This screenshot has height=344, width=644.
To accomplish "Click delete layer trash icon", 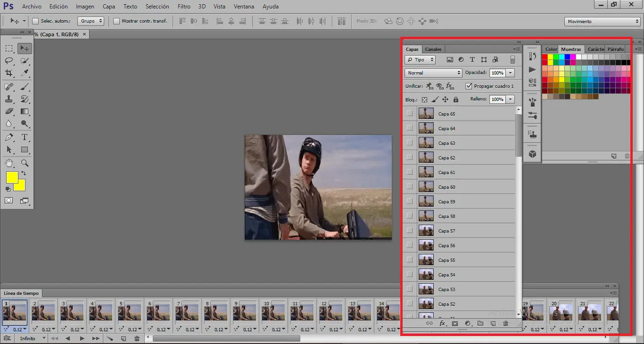I will tap(505, 324).
